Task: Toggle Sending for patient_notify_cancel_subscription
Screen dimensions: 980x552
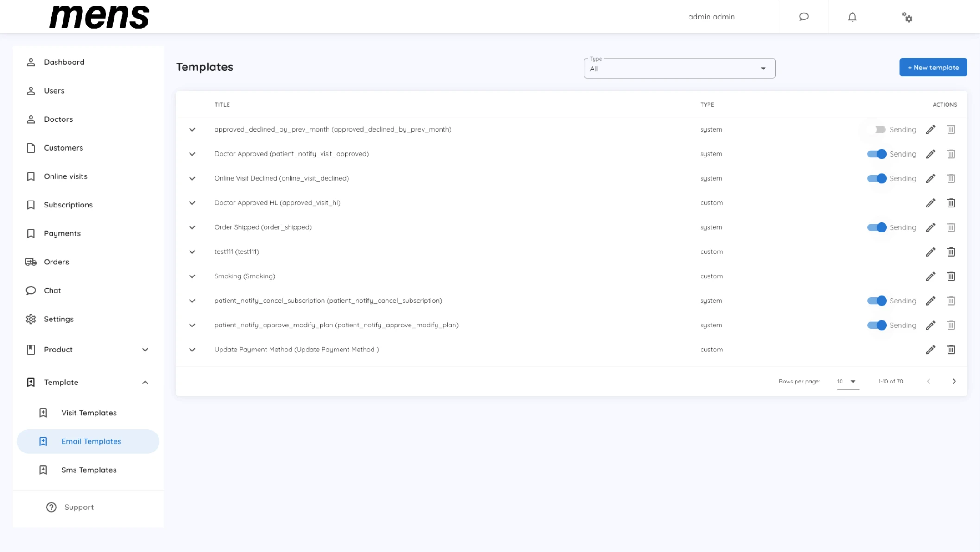Action: [877, 301]
